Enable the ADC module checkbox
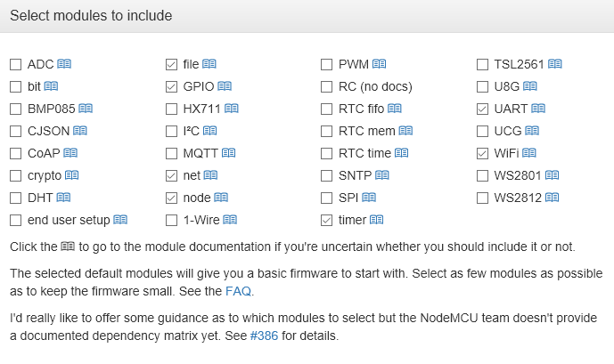 coord(16,65)
